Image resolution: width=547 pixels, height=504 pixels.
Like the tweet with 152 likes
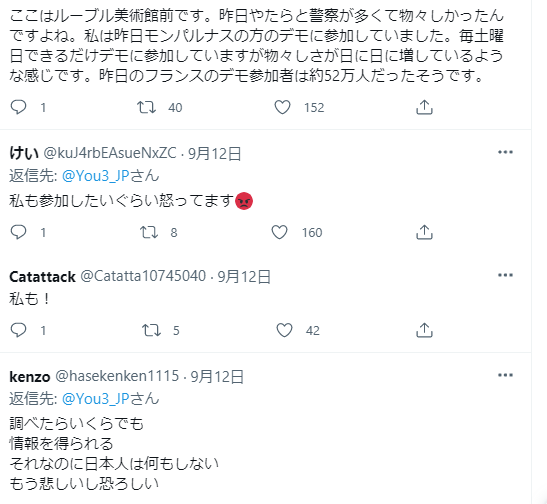(x=282, y=107)
